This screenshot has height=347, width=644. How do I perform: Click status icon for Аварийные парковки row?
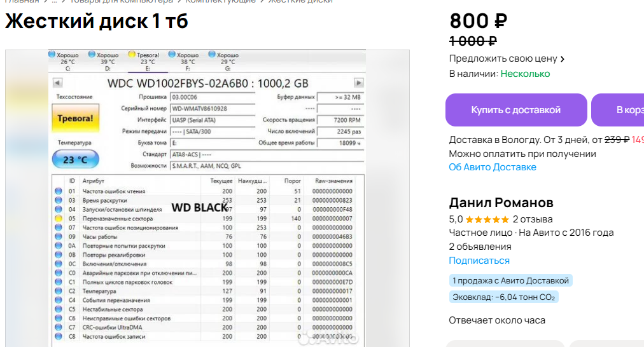[x=59, y=273]
